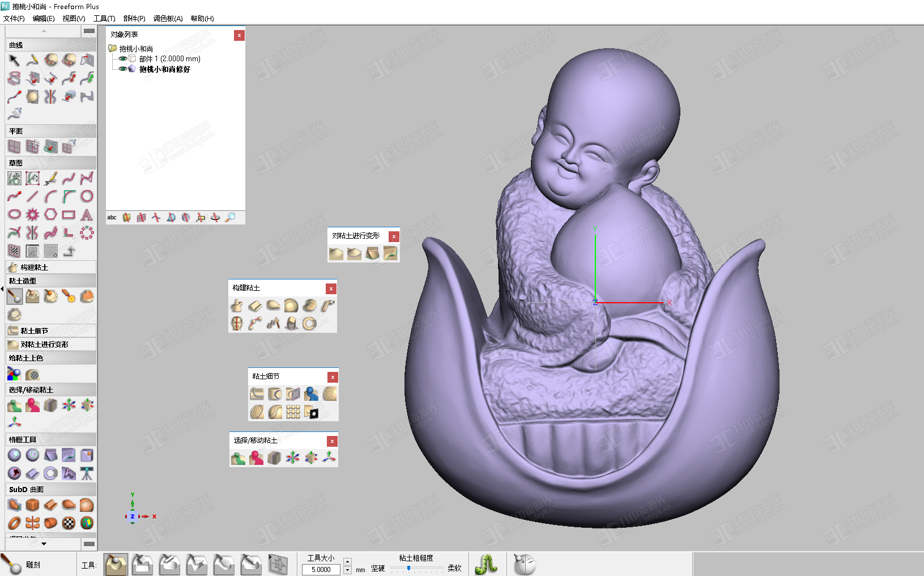This screenshot has height=576, width=924.
Task: Collapse the 格栅工具 section header
Action: [x=51, y=439]
